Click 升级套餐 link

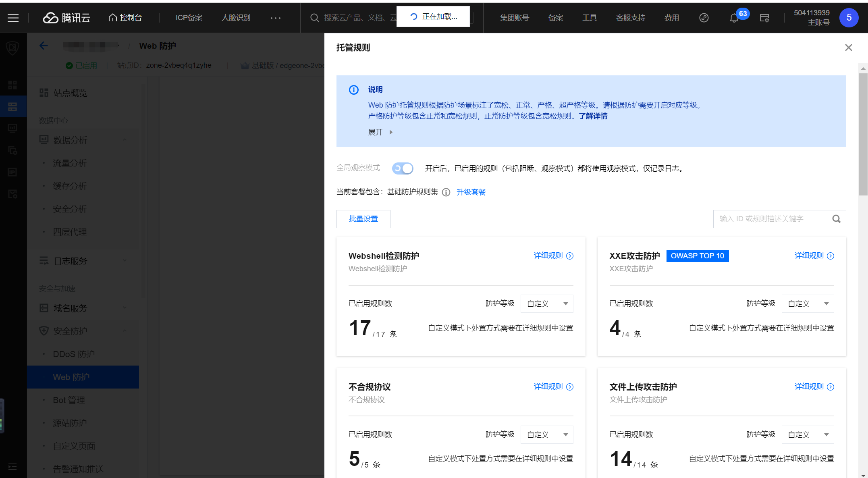click(x=471, y=192)
